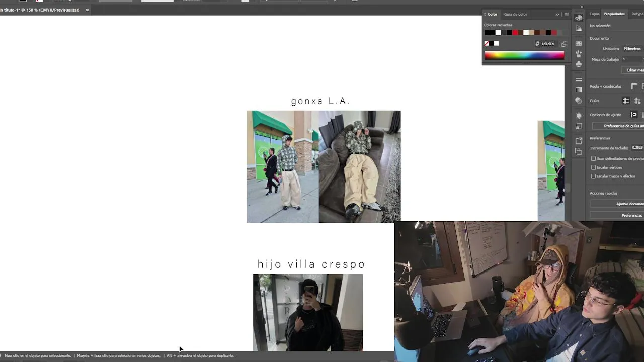Select the street outfit photo on canvas
Image resolution: width=644 pixels, height=362 pixels.
pyautogui.click(x=283, y=166)
